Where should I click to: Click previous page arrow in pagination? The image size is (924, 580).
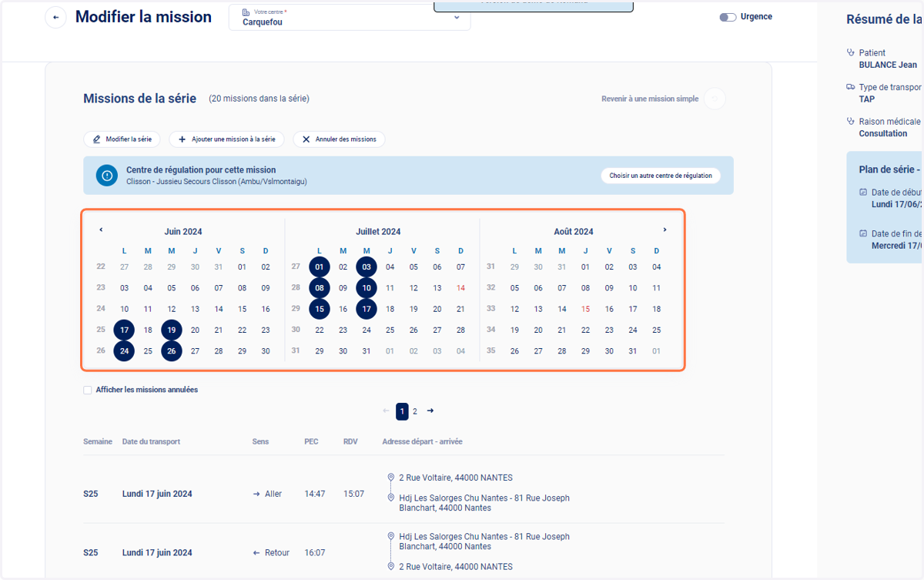[x=386, y=411]
